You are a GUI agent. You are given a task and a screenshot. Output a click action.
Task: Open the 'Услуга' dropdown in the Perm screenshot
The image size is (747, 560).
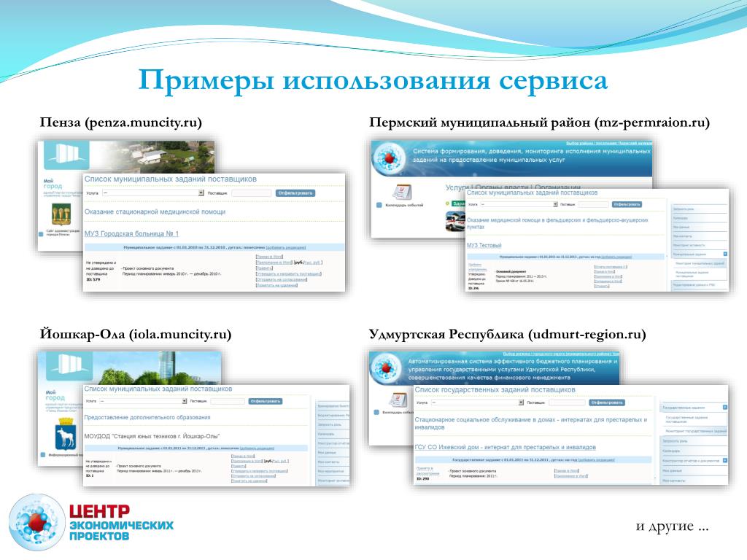[519, 204]
